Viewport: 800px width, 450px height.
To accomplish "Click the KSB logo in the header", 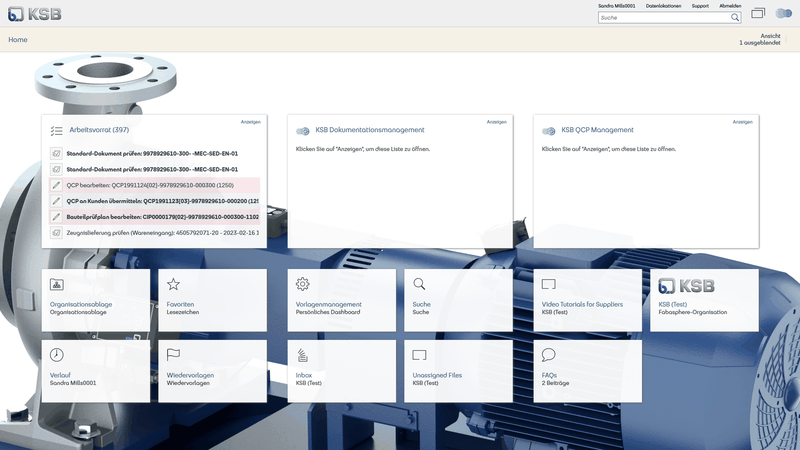I will pos(34,14).
